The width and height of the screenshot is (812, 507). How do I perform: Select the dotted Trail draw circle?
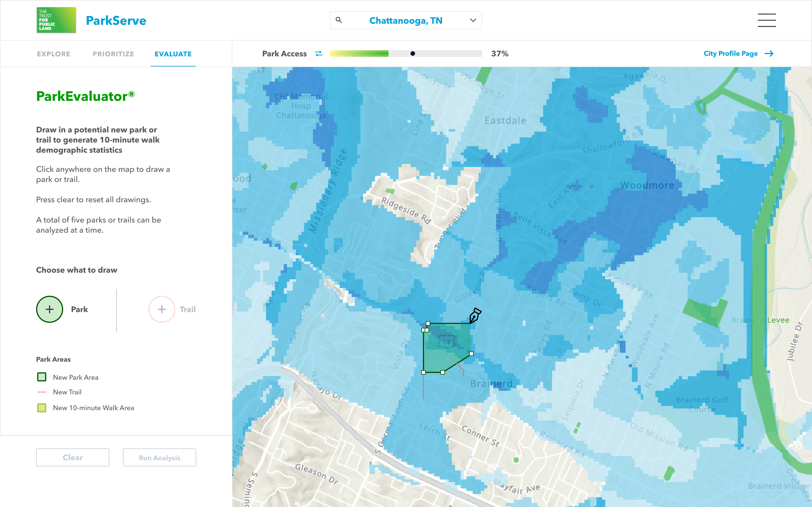point(162,309)
